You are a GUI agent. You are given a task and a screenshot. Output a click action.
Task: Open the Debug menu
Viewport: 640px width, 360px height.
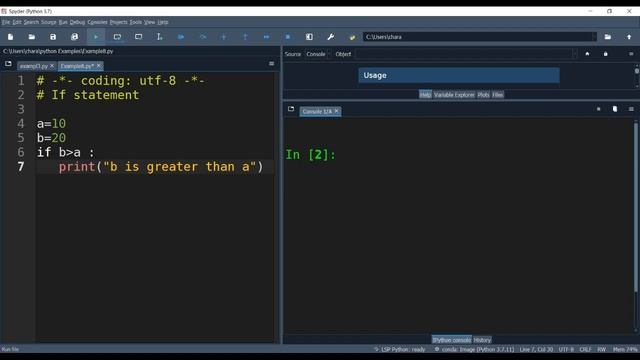click(77, 22)
